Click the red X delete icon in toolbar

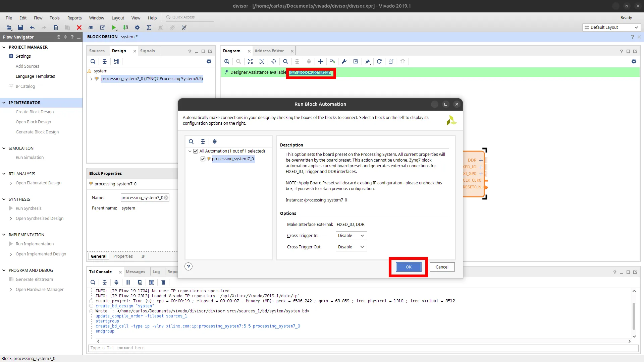(x=79, y=27)
